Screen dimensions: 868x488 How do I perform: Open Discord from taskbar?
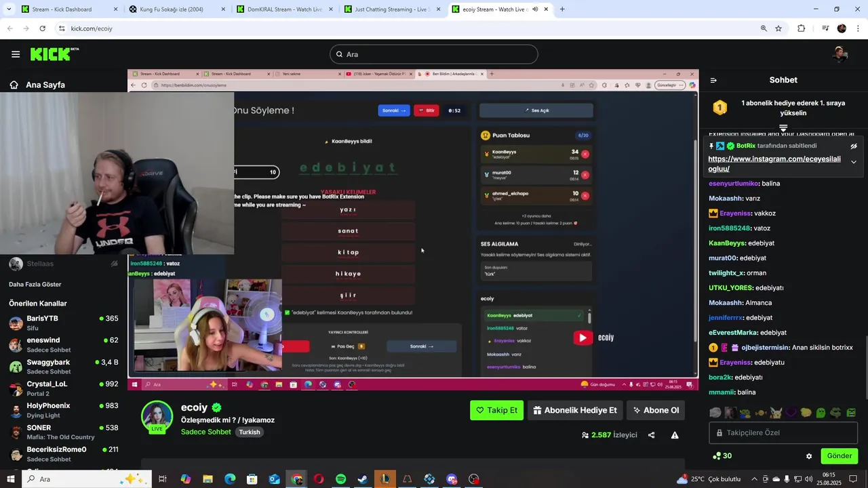[452, 479]
